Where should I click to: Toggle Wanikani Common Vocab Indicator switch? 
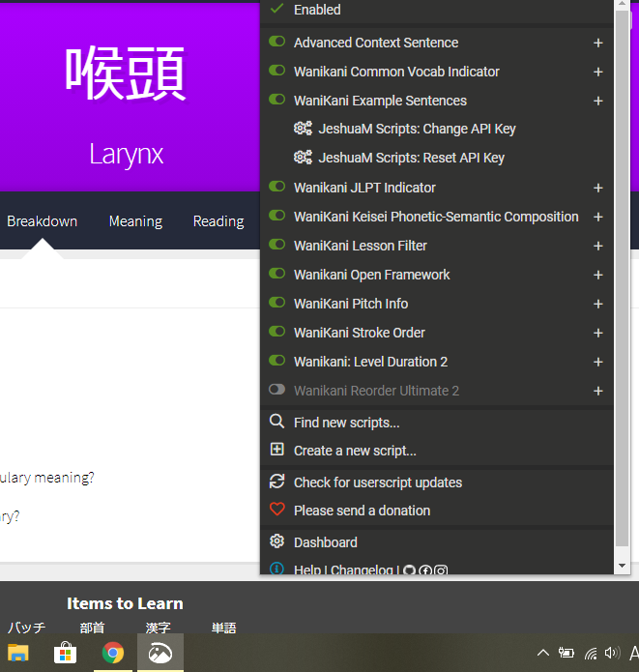276,71
